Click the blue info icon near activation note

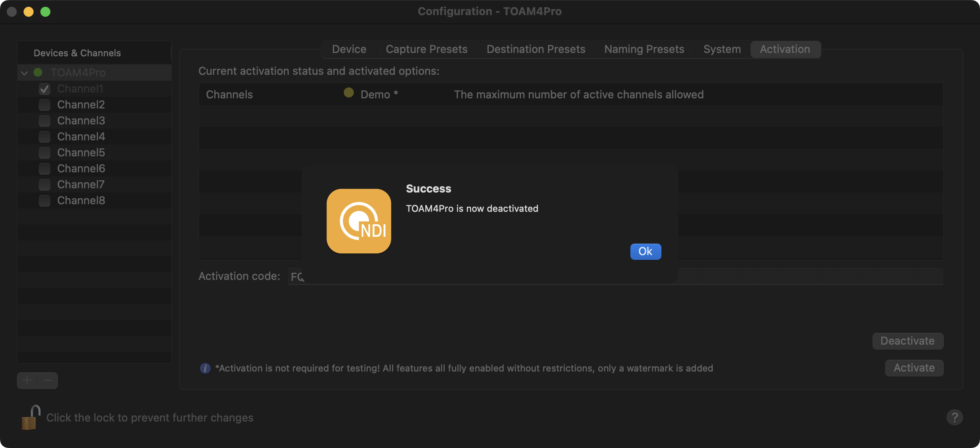(x=205, y=369)
